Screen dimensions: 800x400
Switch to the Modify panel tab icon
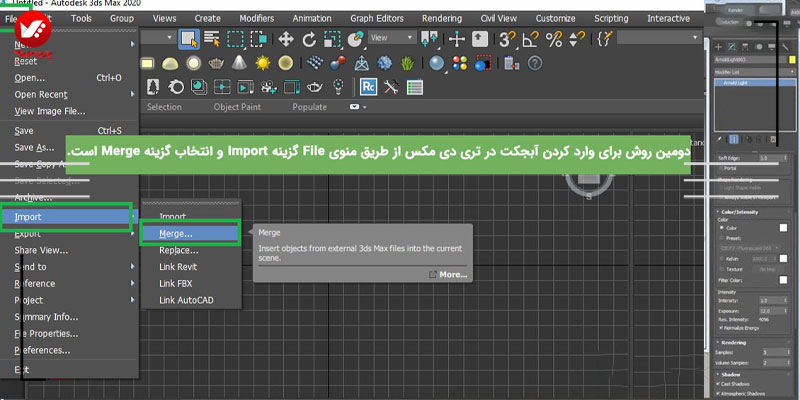pyautogui.click(x=732, y=47)
